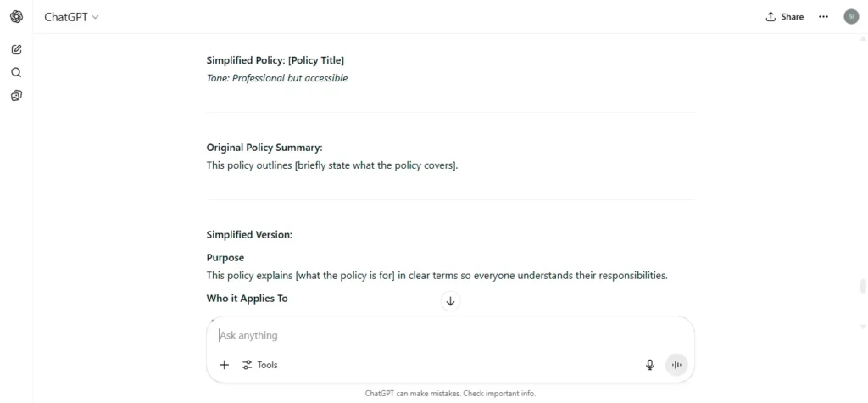
Task: Click the scrollbar up arrow
Action: (862, 38)
